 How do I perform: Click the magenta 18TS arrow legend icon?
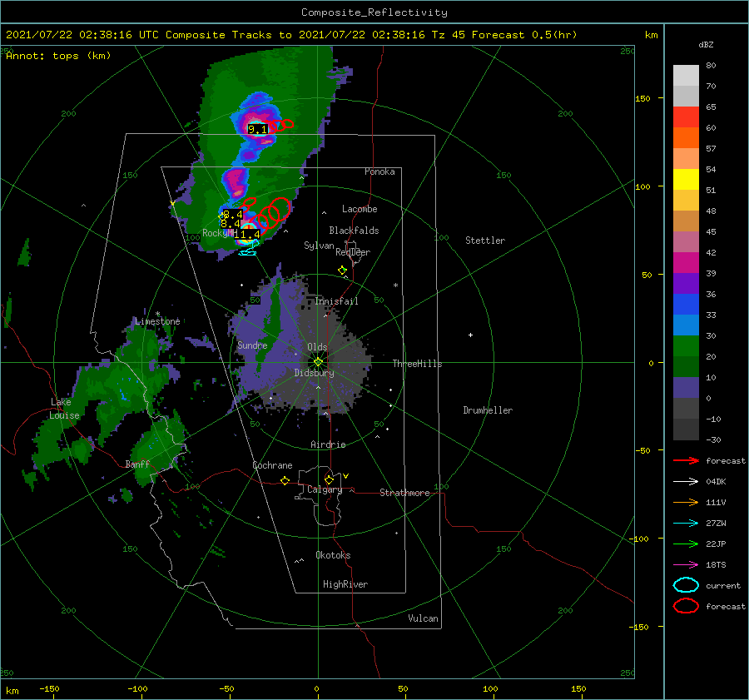pos(686,565)
